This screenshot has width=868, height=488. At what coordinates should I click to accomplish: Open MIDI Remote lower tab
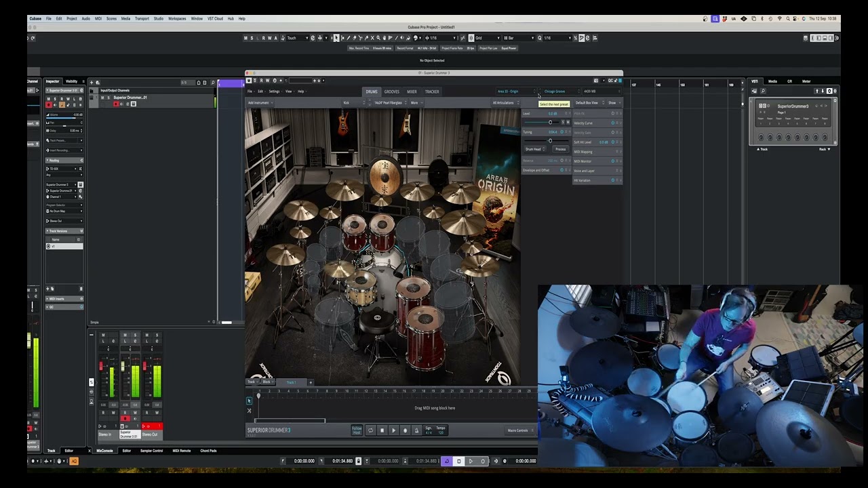[x=181, y=450]
